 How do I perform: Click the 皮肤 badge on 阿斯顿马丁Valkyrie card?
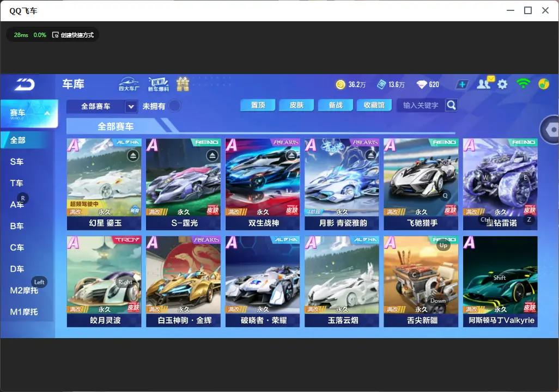(530, 308)
